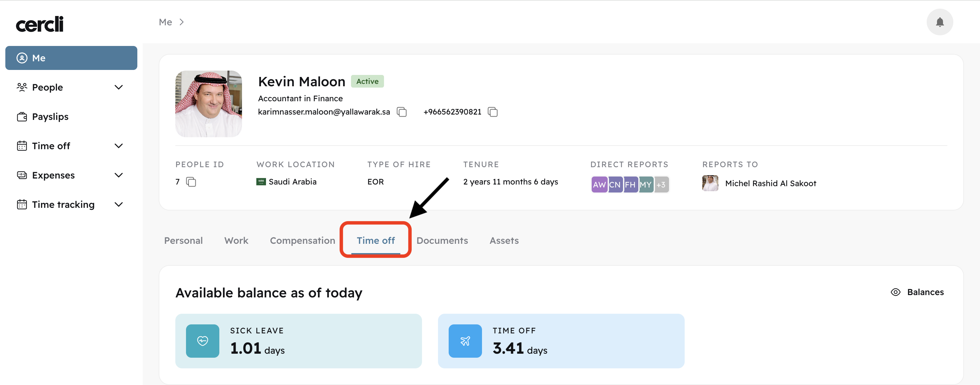Copy the People ID value

[x=191, y=182]
